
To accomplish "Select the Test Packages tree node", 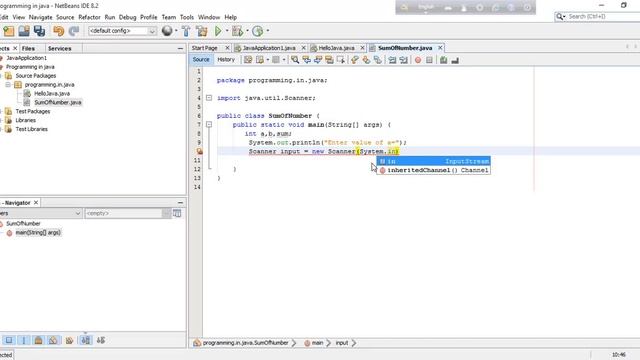I will 33,111.
